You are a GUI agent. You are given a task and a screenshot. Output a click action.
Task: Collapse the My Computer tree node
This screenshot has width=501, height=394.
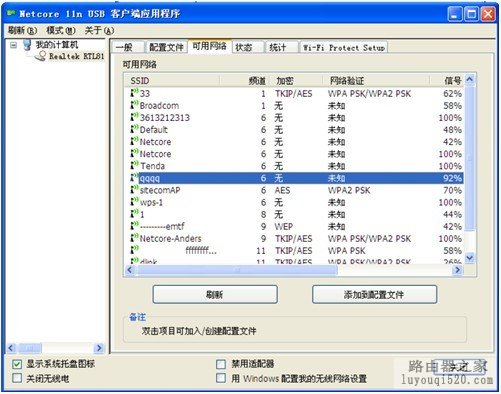pos(13,45)
